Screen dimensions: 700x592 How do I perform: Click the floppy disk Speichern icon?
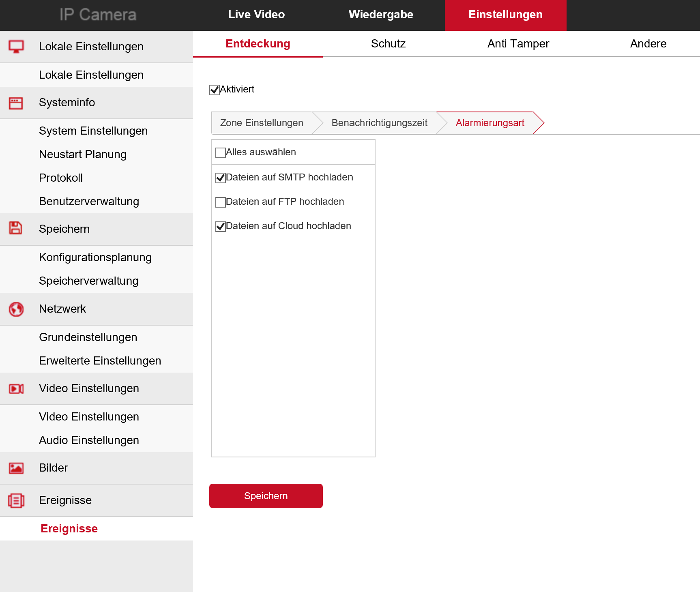(16, 228)
